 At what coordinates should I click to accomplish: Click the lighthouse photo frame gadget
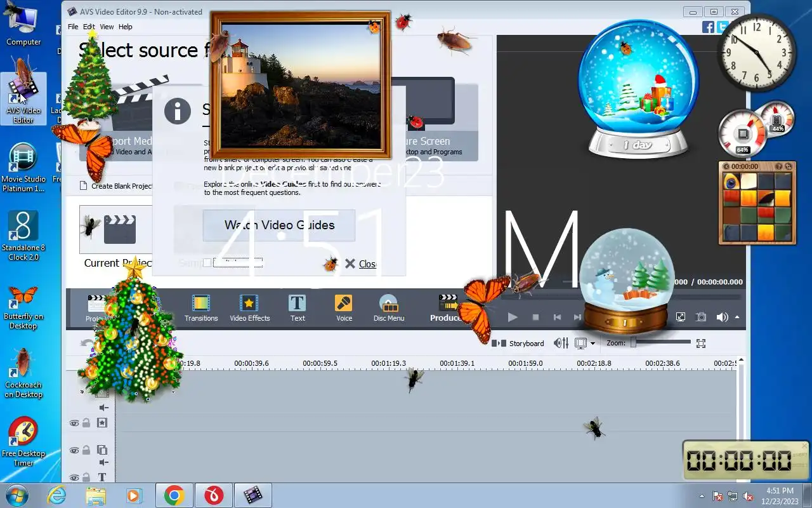301,85
